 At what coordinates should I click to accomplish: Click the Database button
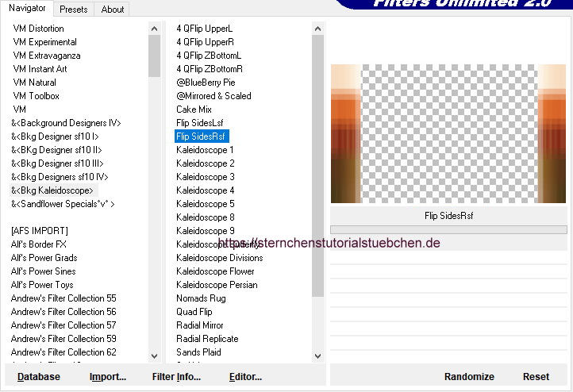pos(39,377)
